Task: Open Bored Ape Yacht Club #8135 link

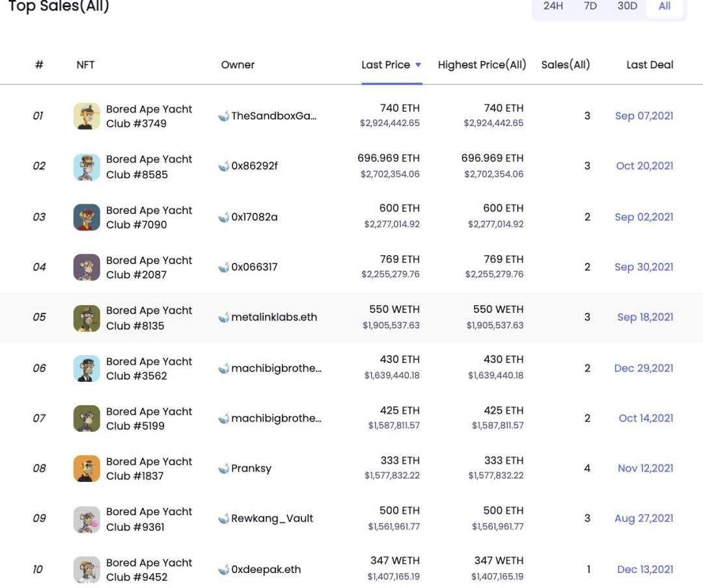Action: tap(149, 318)
